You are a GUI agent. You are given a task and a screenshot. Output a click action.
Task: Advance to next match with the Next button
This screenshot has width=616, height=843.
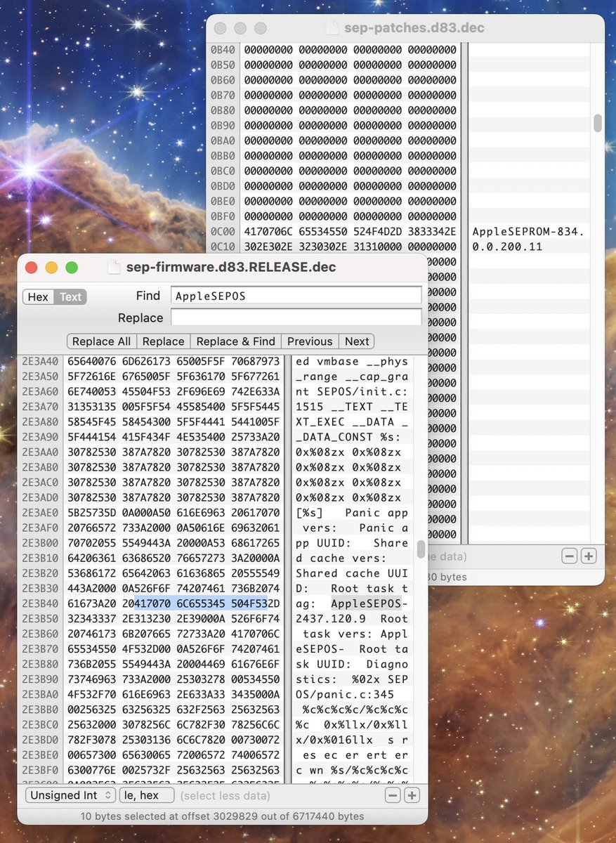pos(356,341)
